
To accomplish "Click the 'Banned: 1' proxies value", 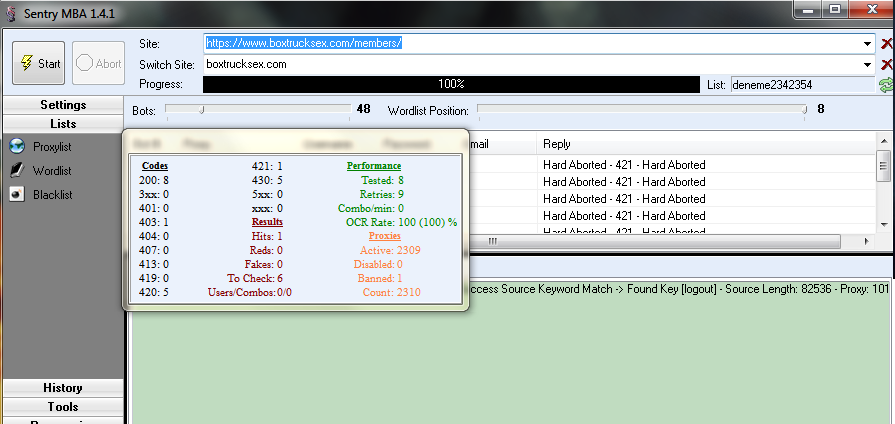I will coord(380,278).
